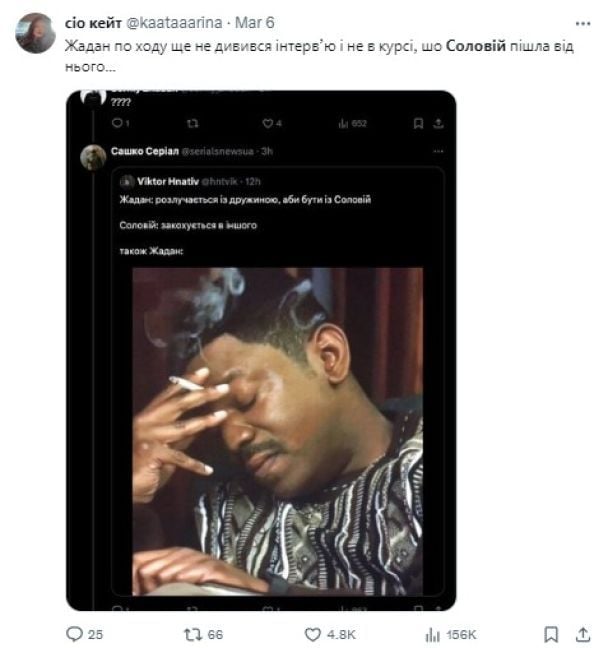Bookmark the main kaataaarina tweet

(550, 634)
